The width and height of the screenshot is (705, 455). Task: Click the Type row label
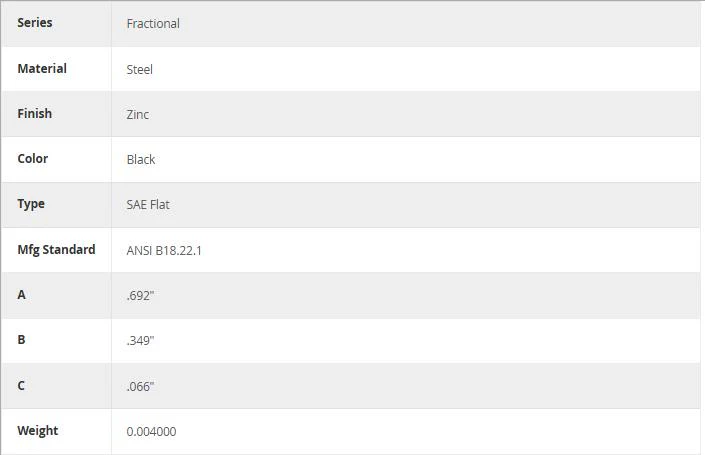(x=31, y=204)
